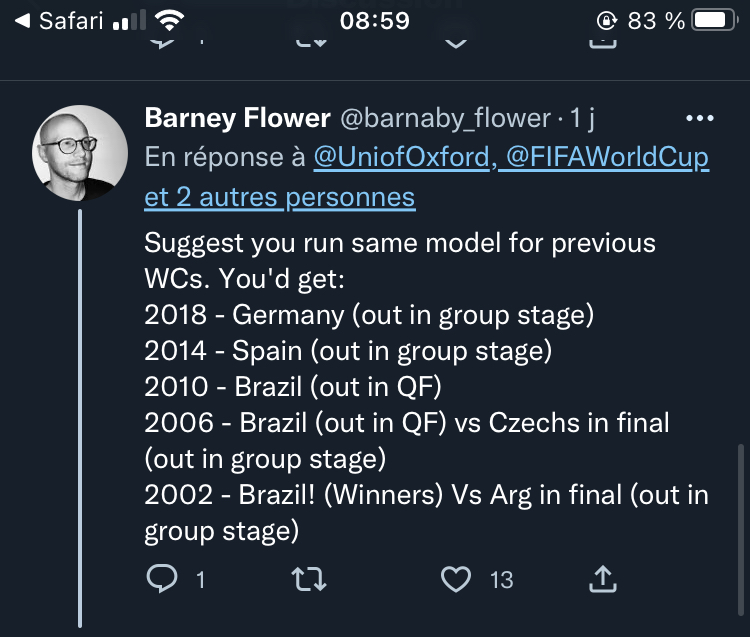The width and height of the screenshot is (750, 637).
Task: Go back to Safari via back arrow
Action: (x=22, y=21)
